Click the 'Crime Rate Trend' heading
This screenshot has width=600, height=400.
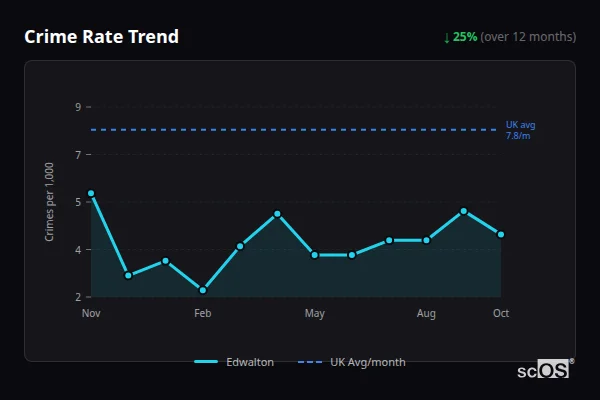(101, 37)
